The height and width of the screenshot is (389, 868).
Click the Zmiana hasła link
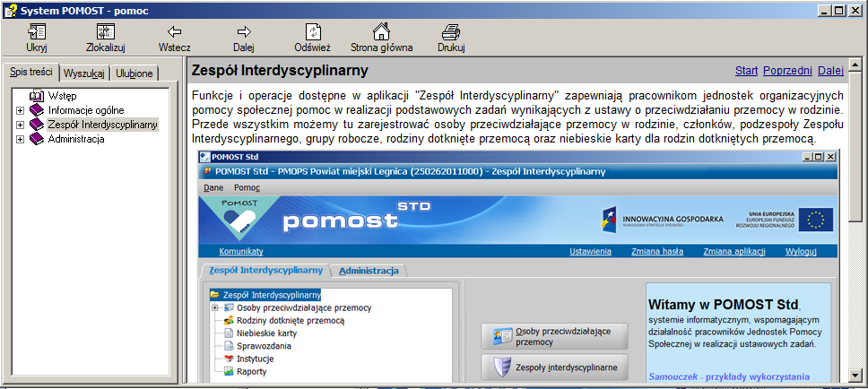(x=657, y=251)
